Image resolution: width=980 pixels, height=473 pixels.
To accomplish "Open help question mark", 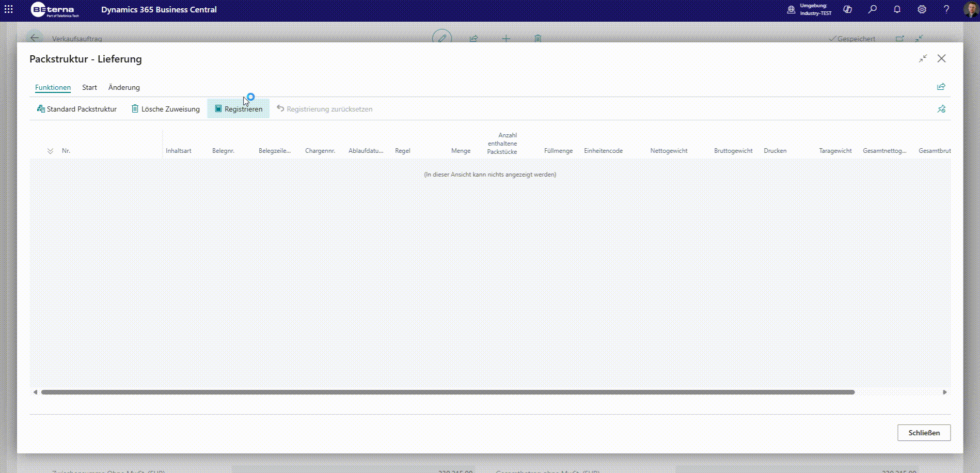I will click(x=946, y=9).
